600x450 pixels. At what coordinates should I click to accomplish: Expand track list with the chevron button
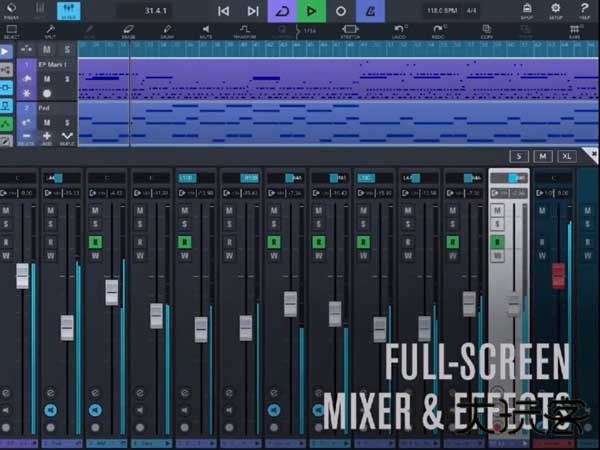(x=67, y=136)
